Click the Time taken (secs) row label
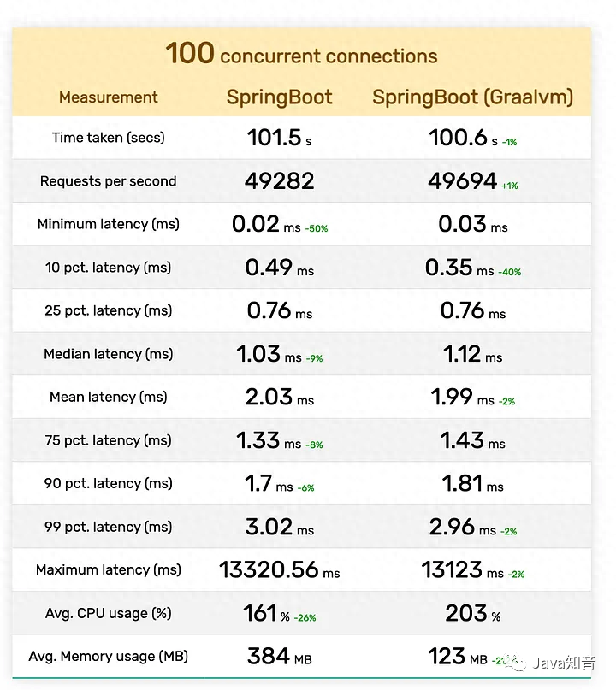616x690 pixels. 109,138
